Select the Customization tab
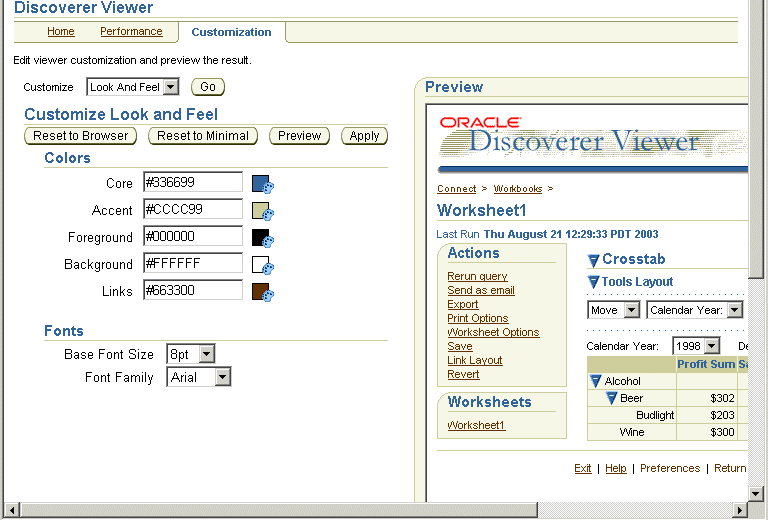Viewport: 768px width, 520px height. click(x=231, y=32)
